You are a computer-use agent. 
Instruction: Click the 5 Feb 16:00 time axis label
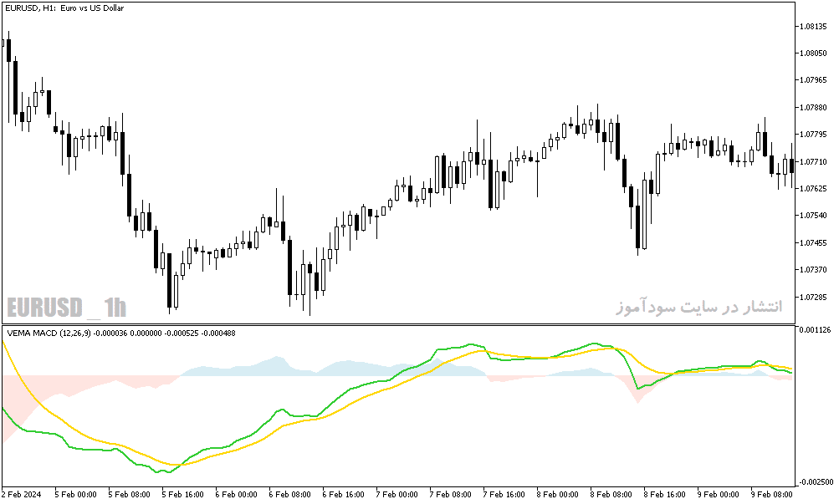[x=182, y=494]
